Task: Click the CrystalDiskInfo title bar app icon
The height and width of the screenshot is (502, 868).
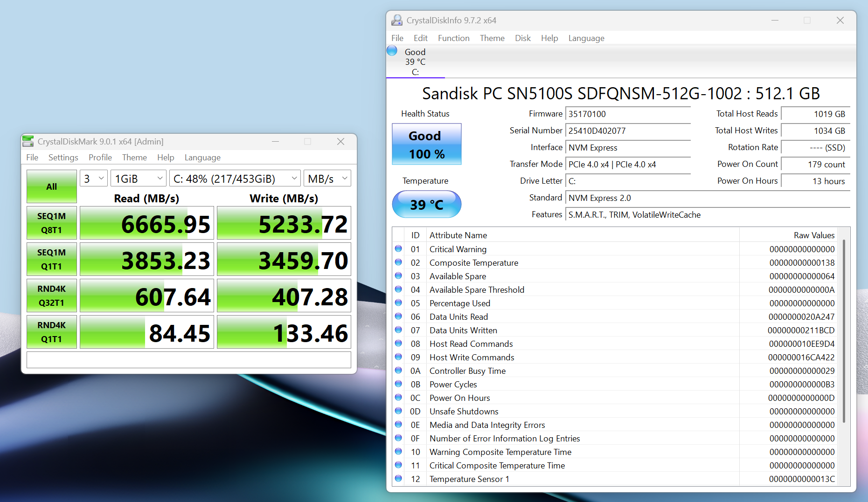Action: point(397,21)
